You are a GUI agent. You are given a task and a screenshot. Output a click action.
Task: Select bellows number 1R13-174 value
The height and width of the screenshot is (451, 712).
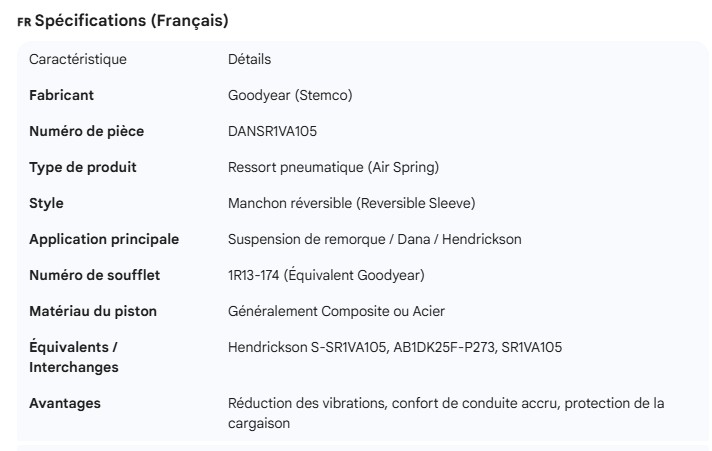pyautogui.click(x=328, y=275)
